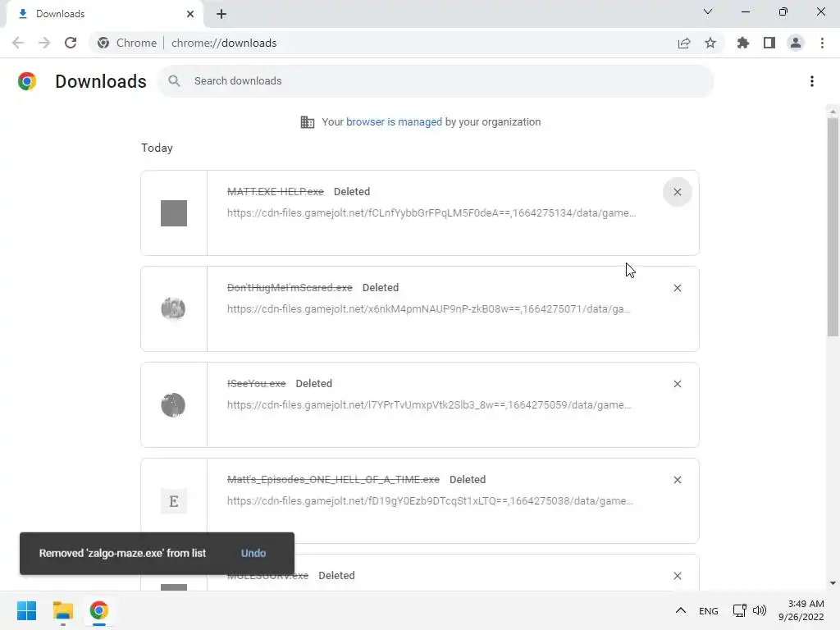Image resolution: width=840 pixels, height=630 pixels.
Task: Click the Search downloads field
Action: 443,81
